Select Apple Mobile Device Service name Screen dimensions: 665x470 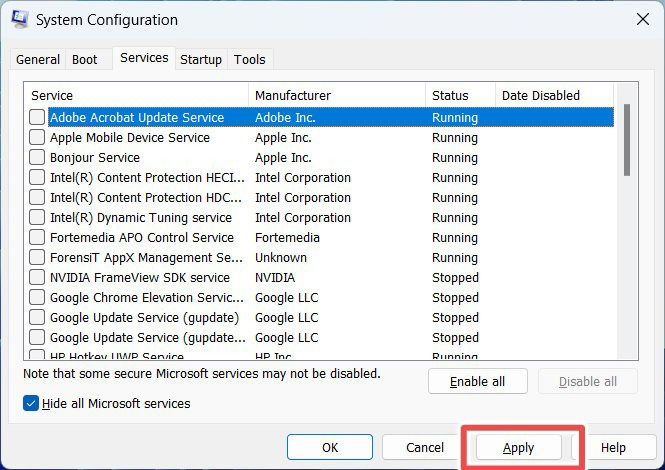[130, 137]
